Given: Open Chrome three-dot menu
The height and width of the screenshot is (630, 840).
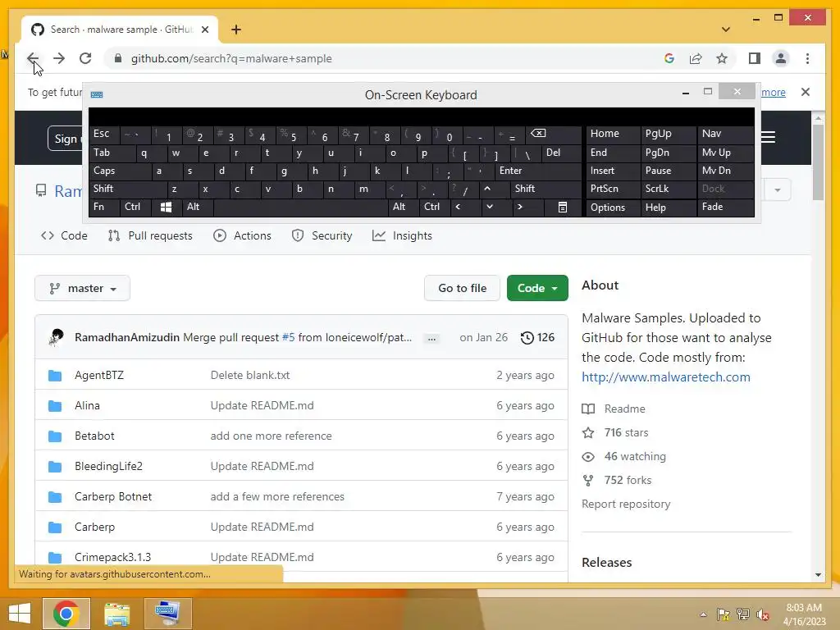Looking at the screenshot, I should 807,58.
